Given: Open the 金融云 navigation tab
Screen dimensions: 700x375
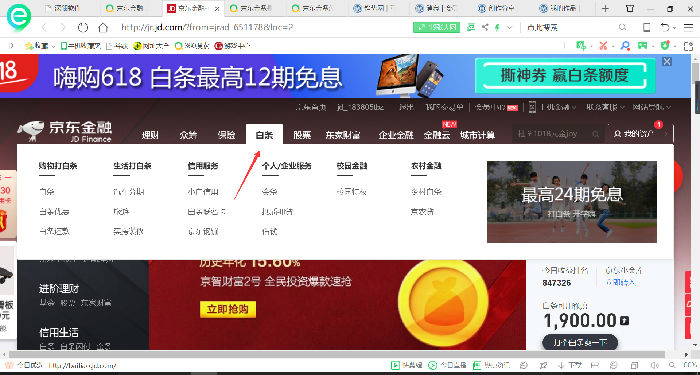Looking at the screenshot, I should tap(437, 135).
